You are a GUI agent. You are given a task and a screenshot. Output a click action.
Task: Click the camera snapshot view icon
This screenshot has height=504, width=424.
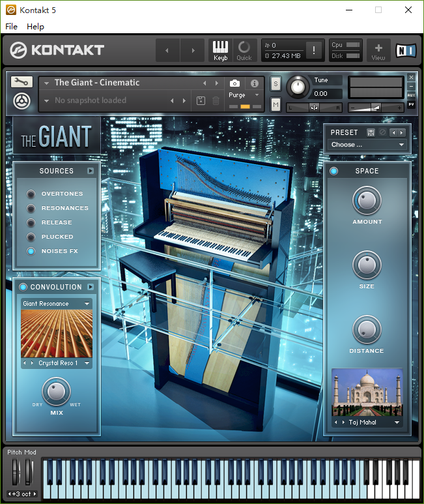(x=234, y=83)
